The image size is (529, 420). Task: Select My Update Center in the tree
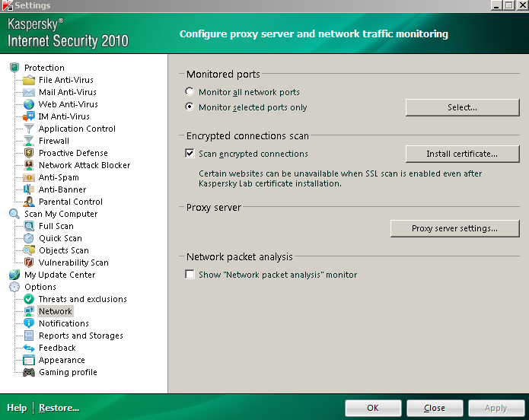click(x=59, y=275)
